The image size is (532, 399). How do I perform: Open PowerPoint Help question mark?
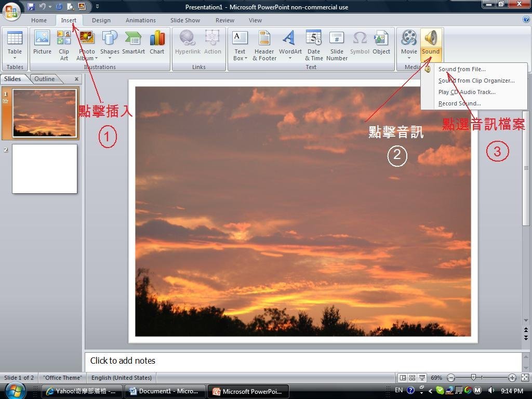[526, 20]
